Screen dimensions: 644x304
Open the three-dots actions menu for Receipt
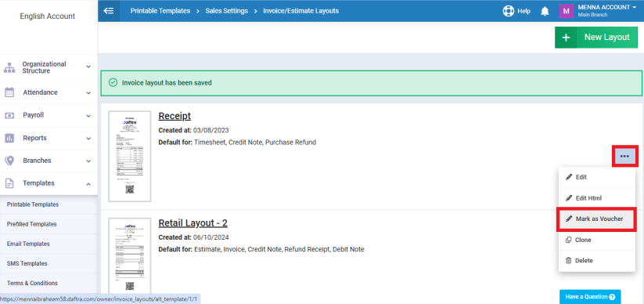tap(624, 157)
